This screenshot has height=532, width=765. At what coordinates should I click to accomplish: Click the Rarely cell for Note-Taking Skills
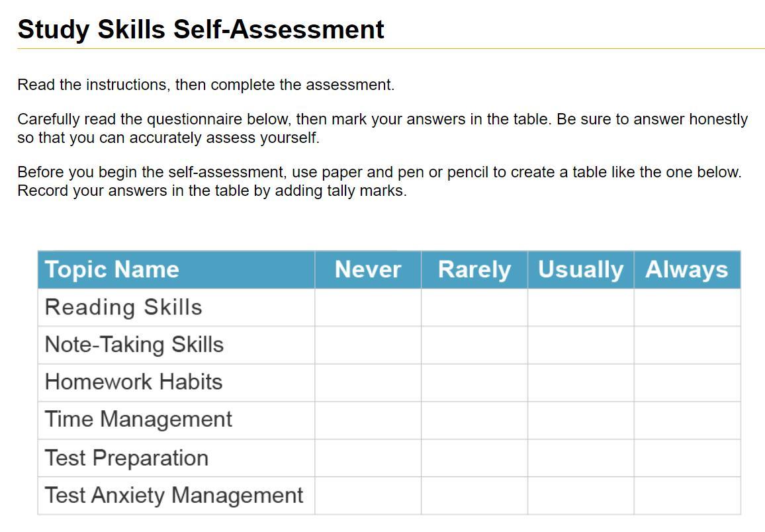click(474, 345)
